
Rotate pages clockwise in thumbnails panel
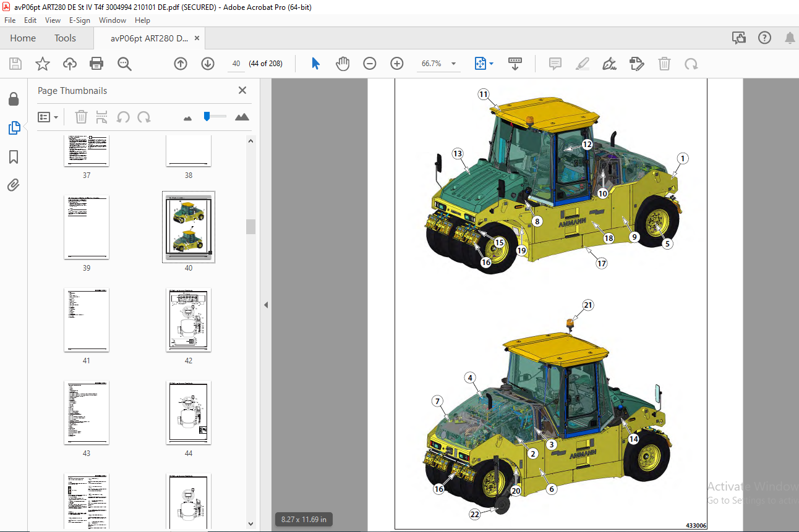pyautogui.click(x=144, y=117)
